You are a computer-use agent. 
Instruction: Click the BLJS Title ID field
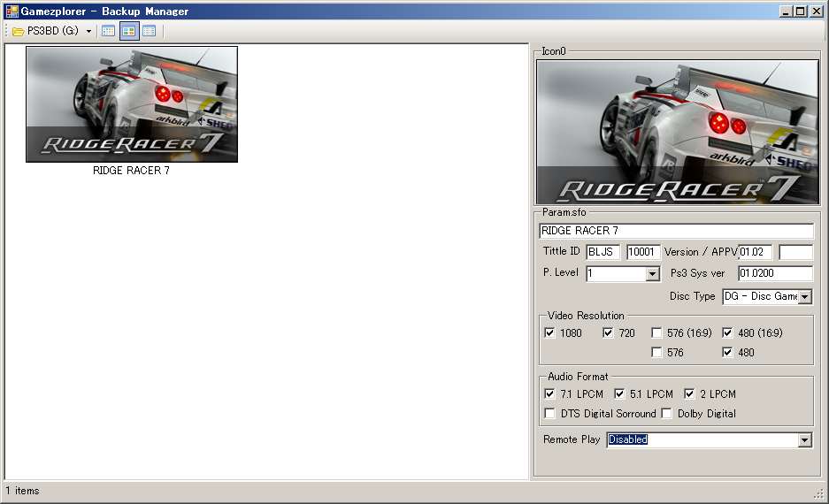[x=603, y=252]
